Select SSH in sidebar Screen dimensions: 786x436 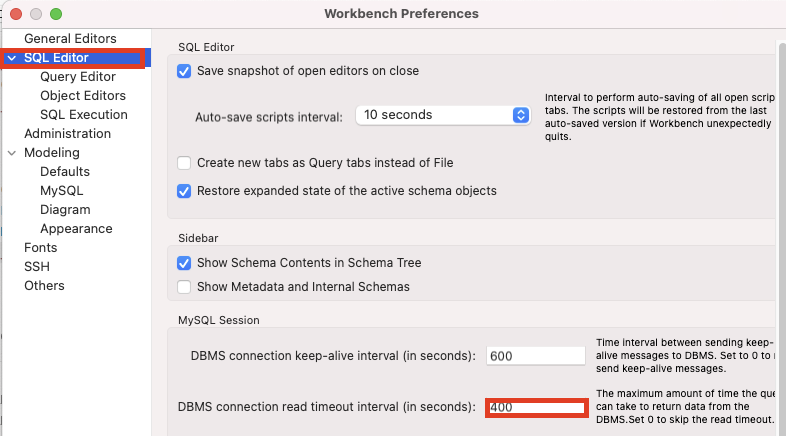pyautogui.click(x=37, y=267)
